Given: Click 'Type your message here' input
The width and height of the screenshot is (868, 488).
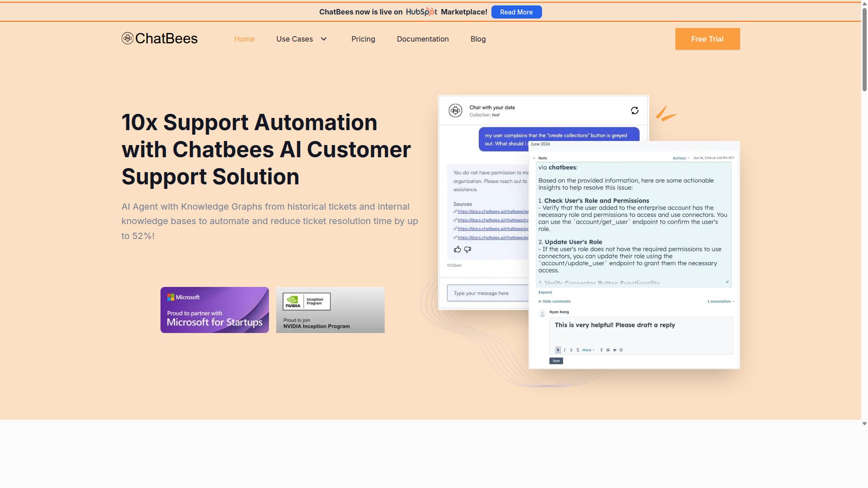Looking at the screenshot, I should tap(488, 293).
